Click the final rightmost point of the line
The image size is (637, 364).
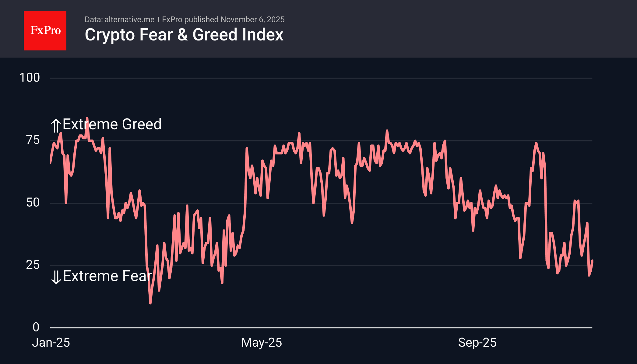pos(592,261)
